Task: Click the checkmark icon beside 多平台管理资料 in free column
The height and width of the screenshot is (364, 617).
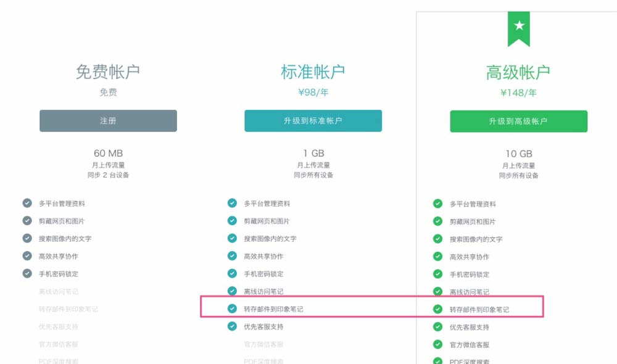Action: pyautogui.click(x=27, y=202)
